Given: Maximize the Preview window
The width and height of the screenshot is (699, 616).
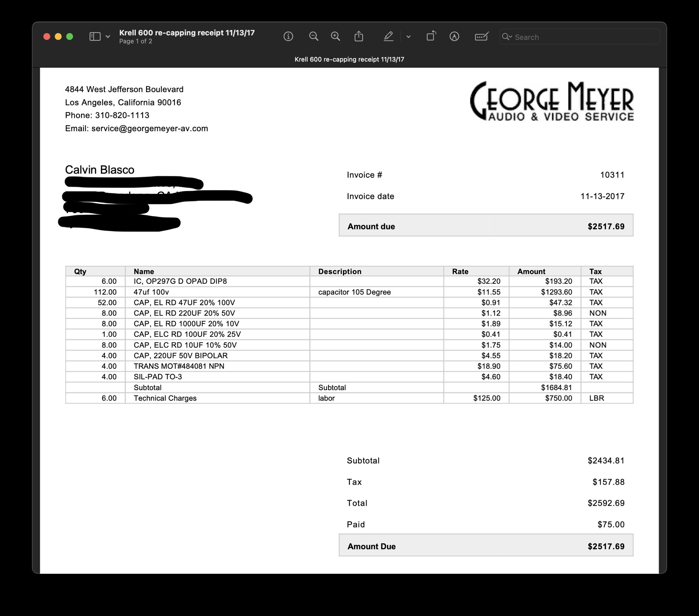Looking at the screenshot, I should pyautogui.click(x=69, y=36).
